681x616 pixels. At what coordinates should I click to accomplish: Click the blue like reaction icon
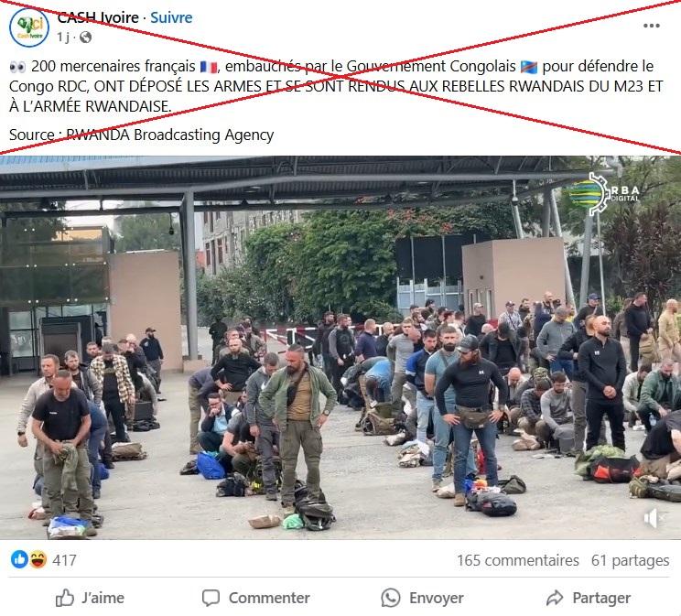[x=19, y=559]
